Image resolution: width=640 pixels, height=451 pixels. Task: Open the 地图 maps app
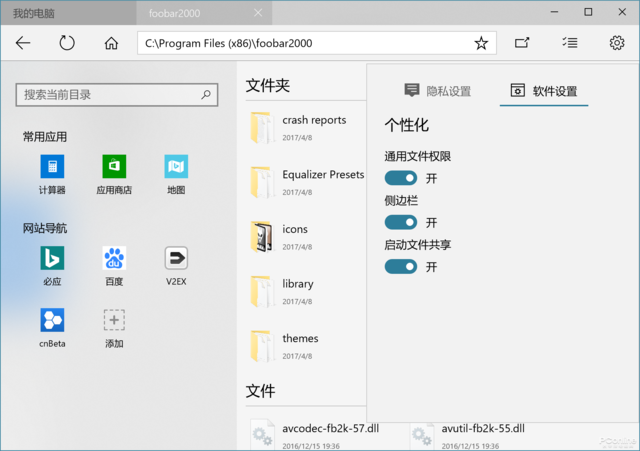[x=176, y=174]
